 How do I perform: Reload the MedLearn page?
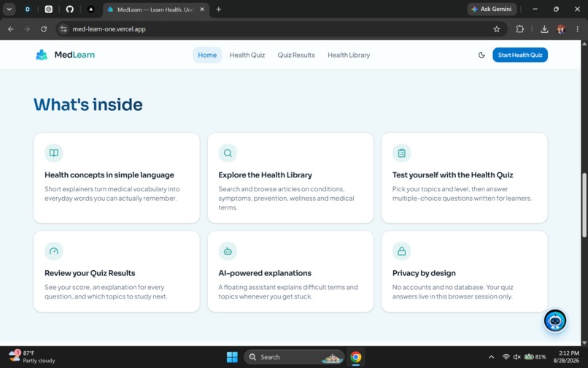point(44,29)
